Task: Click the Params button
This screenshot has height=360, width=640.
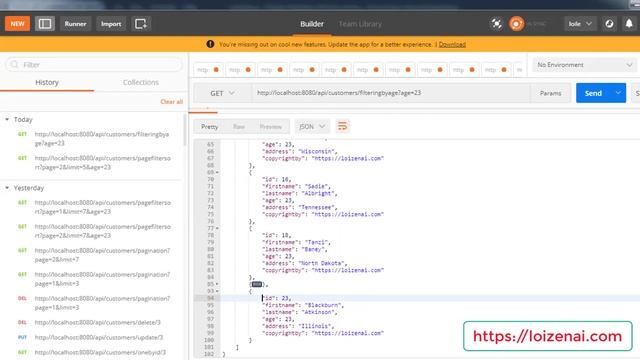Action: pyautogui.click(x=550, y=93)
